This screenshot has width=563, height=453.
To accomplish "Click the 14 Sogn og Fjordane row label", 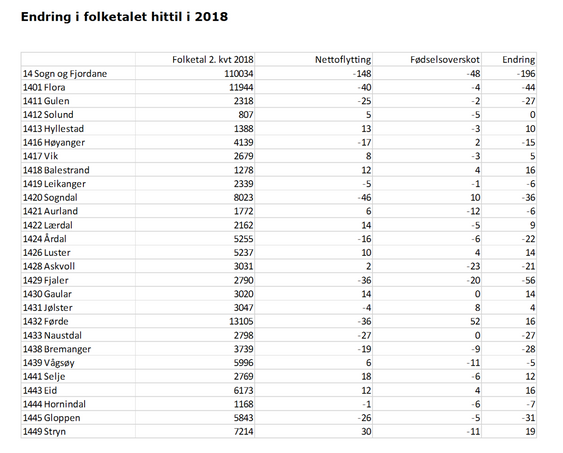I will pyautogui.click(x=65, y=74).
